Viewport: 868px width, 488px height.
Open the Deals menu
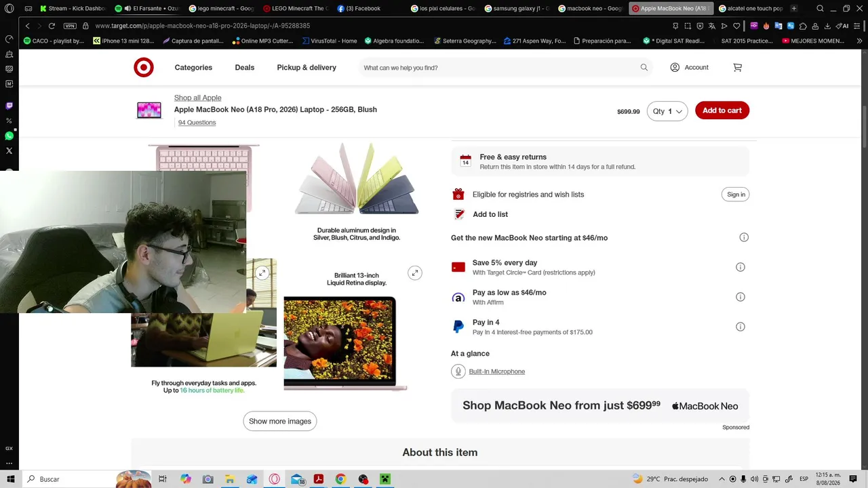click(x=245, y=68)
